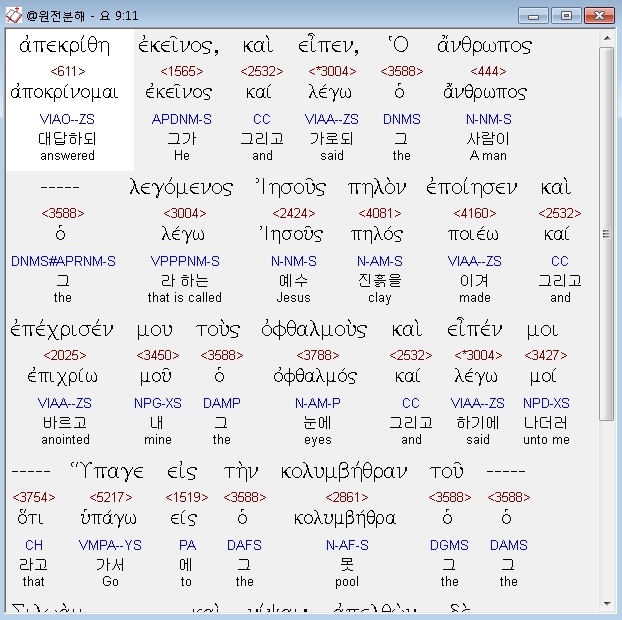Click Strong's number <2424>

pos(294,213)
